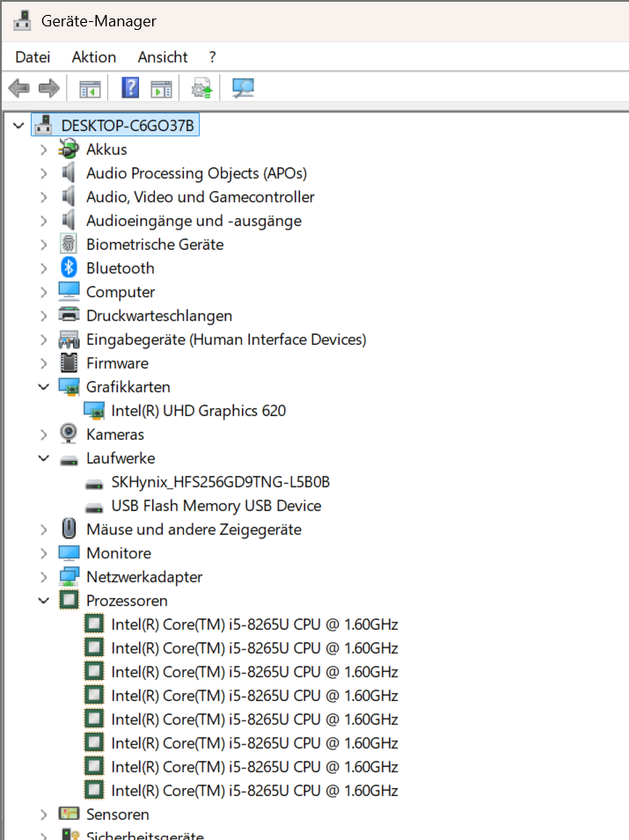
Task: Select the Biometrische Geräte label
Action: point(155,245)
